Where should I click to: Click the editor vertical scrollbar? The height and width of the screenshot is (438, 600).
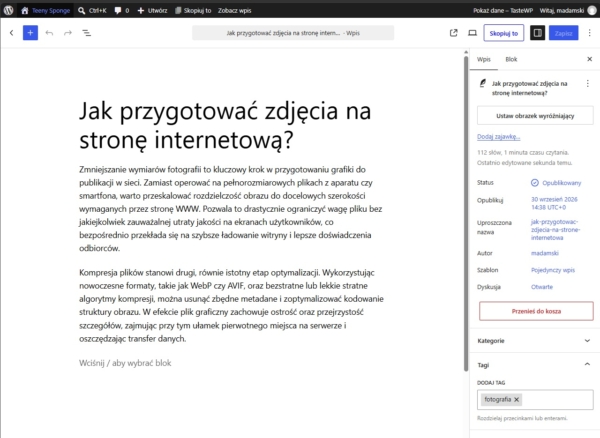click(466, 214)
